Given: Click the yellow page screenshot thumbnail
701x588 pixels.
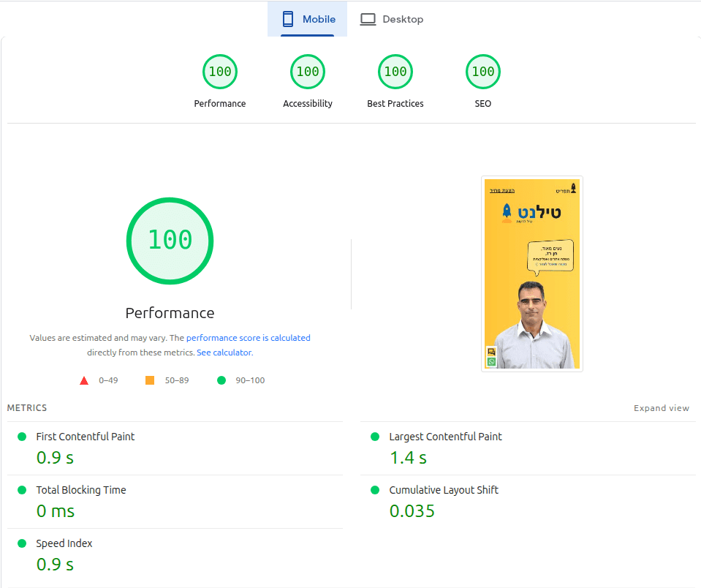Looking at the screenshot, I should point(532,274).
